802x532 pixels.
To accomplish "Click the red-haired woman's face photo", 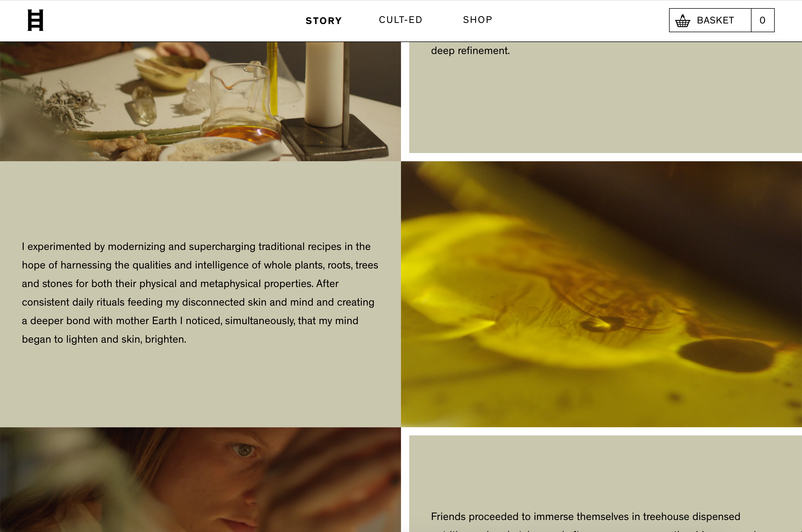I will click(x=200, y=479).
